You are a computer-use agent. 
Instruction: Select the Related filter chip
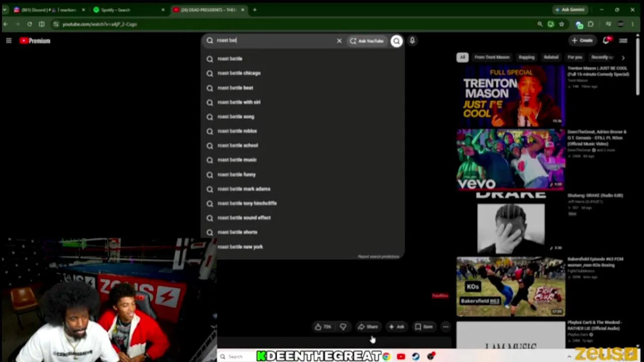pyautogui.click(x=551, y=57)
